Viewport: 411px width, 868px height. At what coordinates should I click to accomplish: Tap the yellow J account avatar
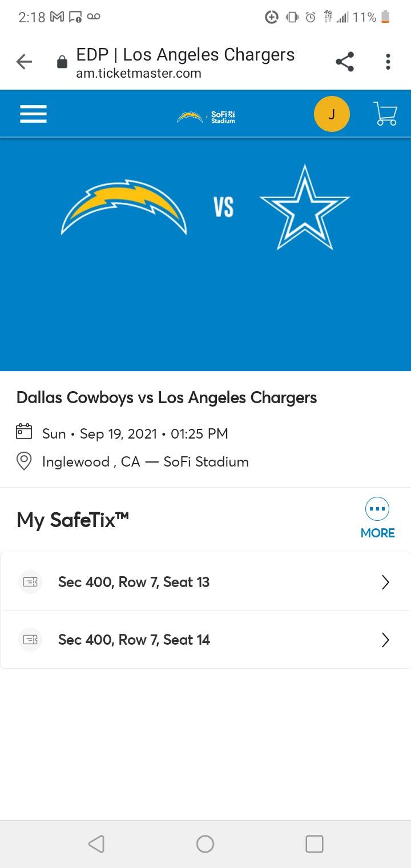(332, 114)
